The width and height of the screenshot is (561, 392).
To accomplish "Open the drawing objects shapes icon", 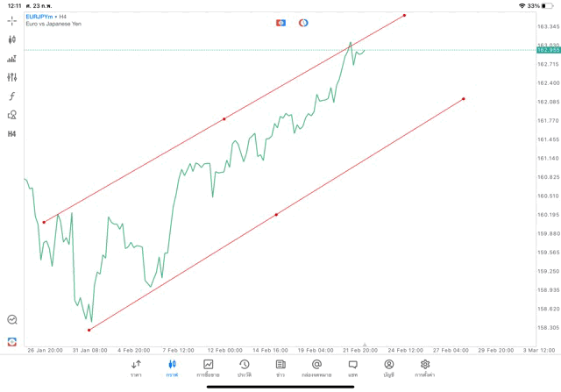I will tap(12, 115).
